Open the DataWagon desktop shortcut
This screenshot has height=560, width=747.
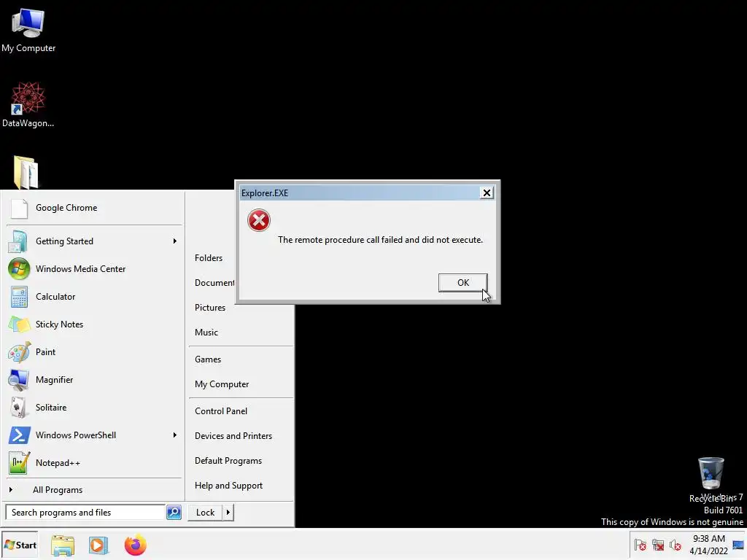[28, 104]
